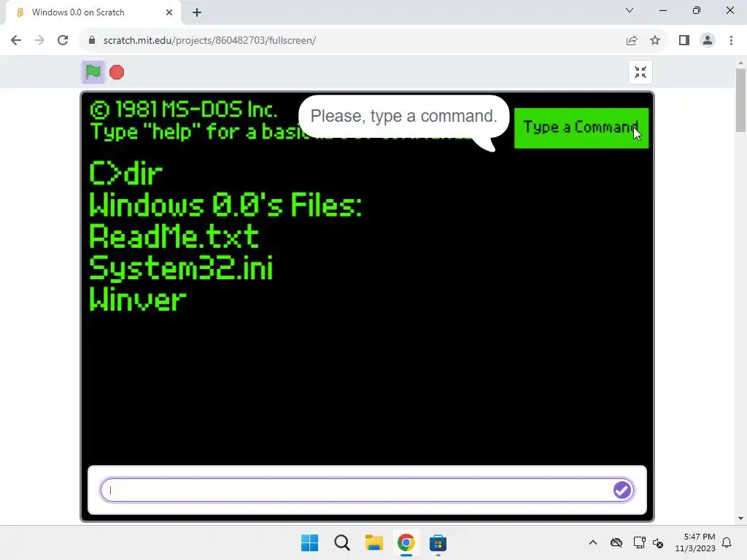Image resolution: width=747 pixels, height=560 pixels.
Task: Go back in browser history
Action: pyautogui.click(x=16, y=41)
